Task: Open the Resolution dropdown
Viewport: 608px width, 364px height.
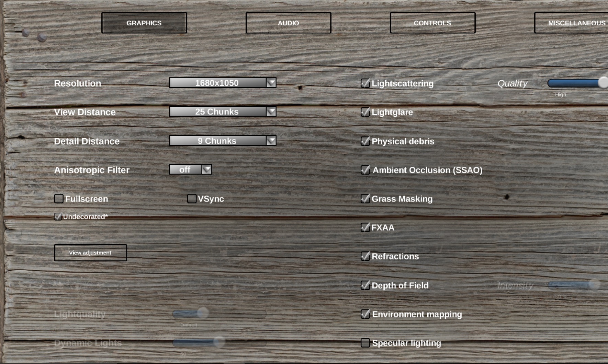Action: coord(271,83)
